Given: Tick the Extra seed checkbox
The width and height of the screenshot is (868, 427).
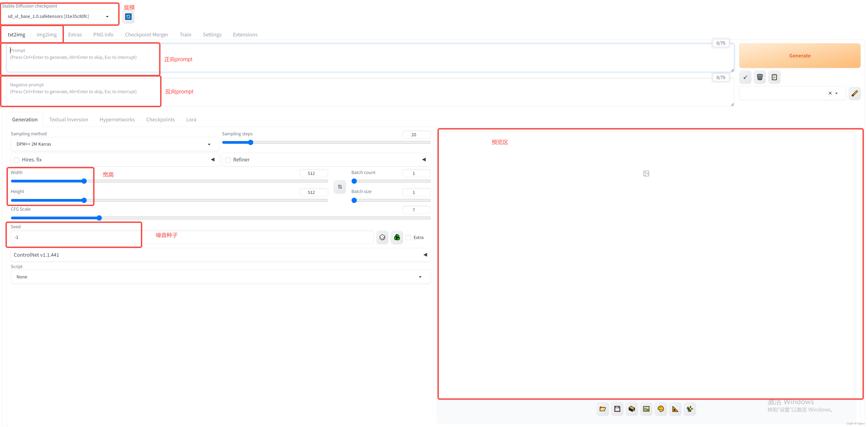Looking at the screenshot, I should 408,237.
